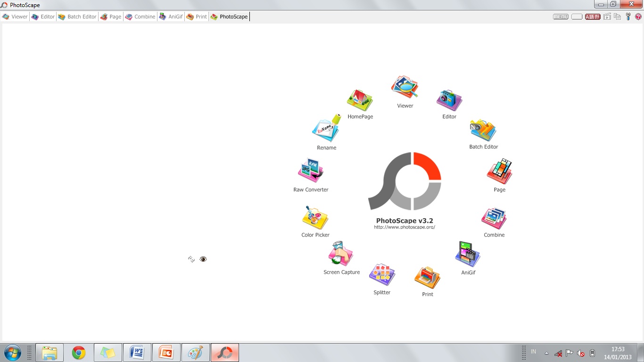Open Sticky Notes from taskbar

click(x=108, y=353)
